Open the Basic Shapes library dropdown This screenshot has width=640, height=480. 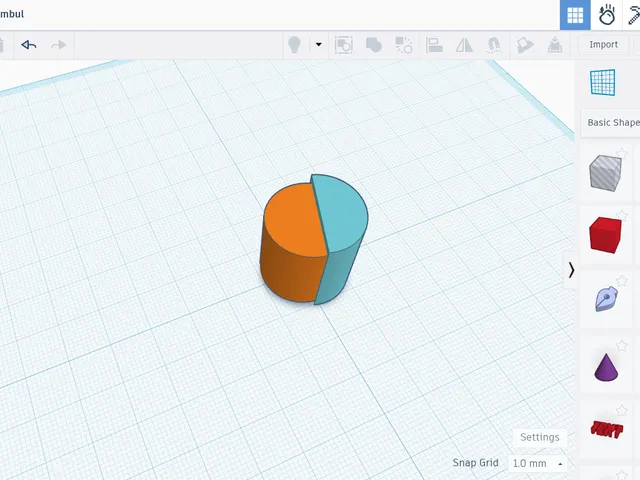point(611,122)
